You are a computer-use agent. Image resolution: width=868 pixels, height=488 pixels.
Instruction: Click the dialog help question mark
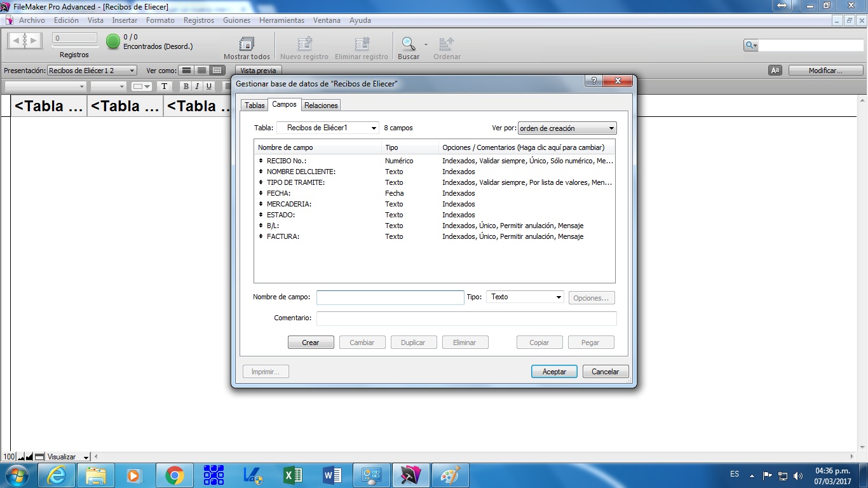594,81
